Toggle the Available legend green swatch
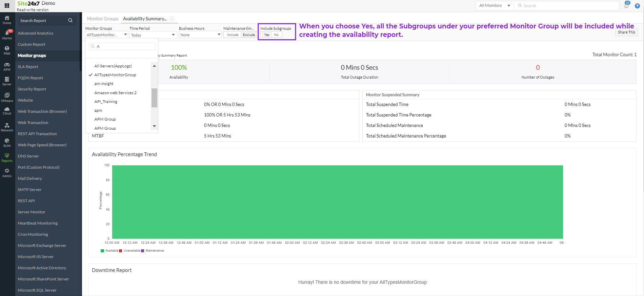644x296 pixels. click(102, 251)
